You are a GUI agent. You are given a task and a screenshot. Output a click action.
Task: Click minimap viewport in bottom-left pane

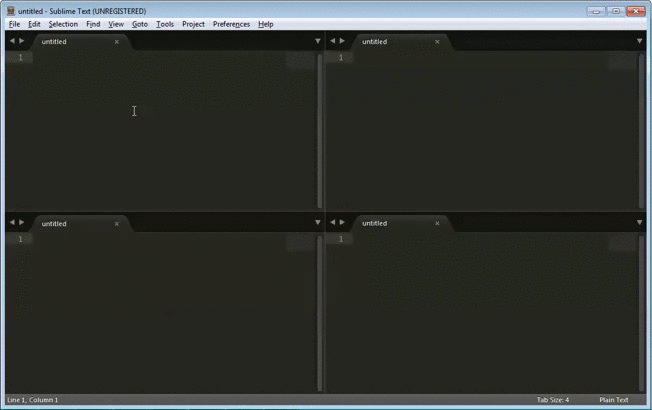[301, 242]
